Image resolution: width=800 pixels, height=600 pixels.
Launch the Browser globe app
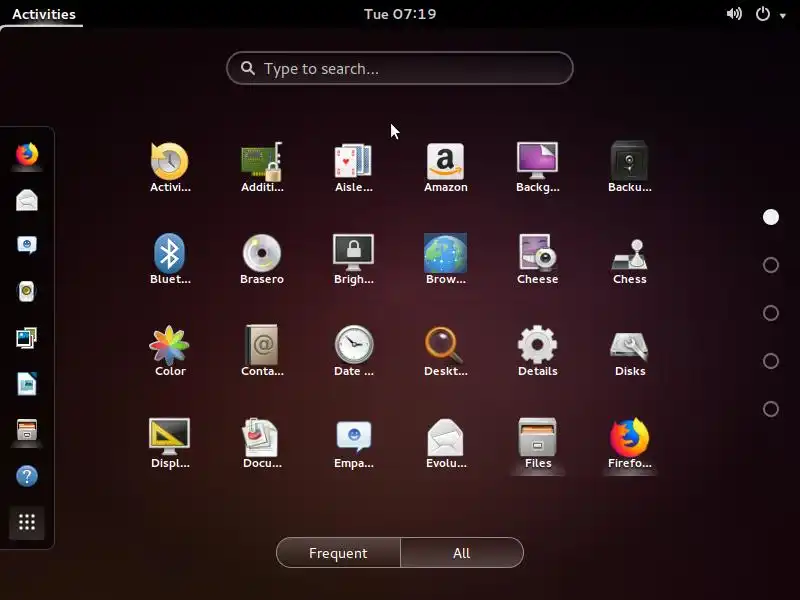point(445,259)
